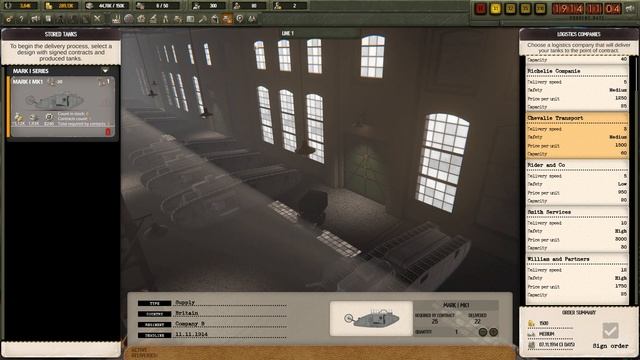Select Richelie Companie logistics company
Viewport: 640px width, 360px height.
tap(577, 88)
